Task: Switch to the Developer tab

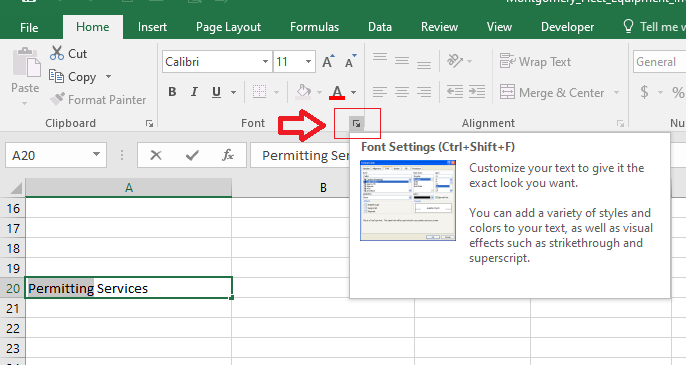Action: click(567, 27)
